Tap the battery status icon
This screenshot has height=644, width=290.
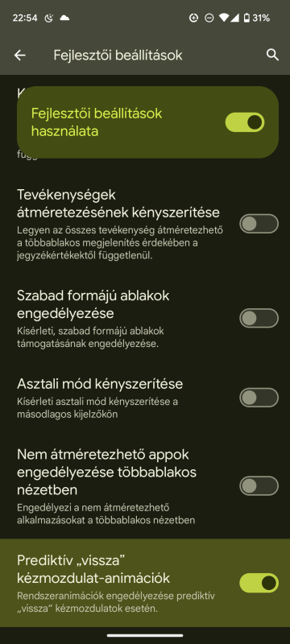[x=246, y=18]
